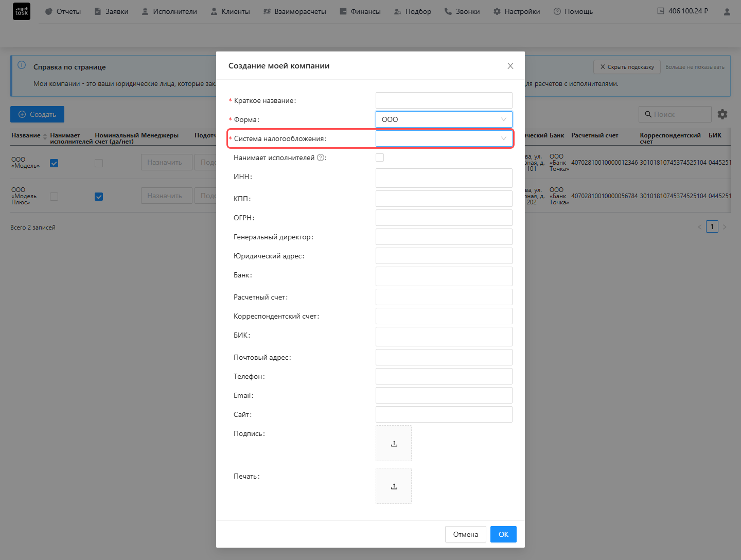Click the Email input field
Screen dimensions: 741x560
(x=444, y=395)
